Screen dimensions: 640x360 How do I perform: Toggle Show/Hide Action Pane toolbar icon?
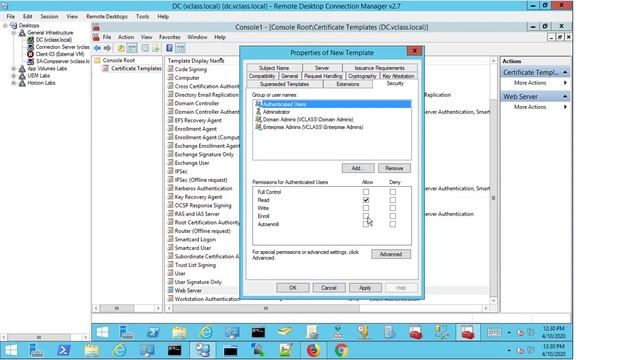click(180, 48)
